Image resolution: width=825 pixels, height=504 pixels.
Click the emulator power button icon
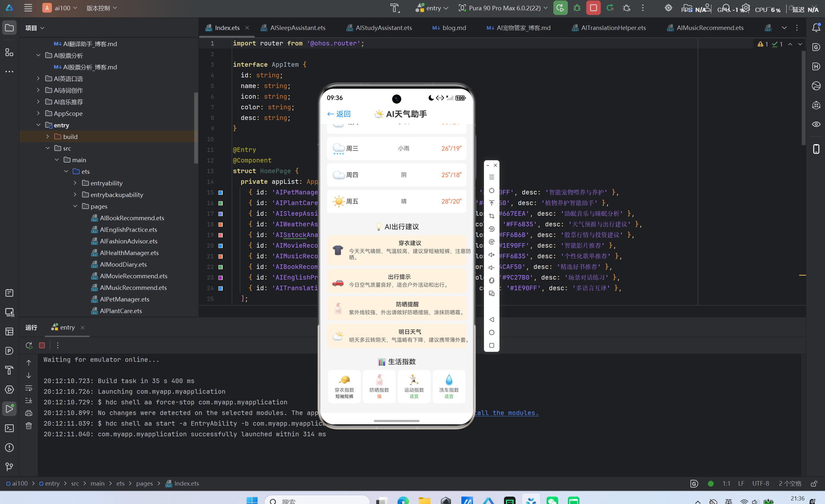coord(491,191)
